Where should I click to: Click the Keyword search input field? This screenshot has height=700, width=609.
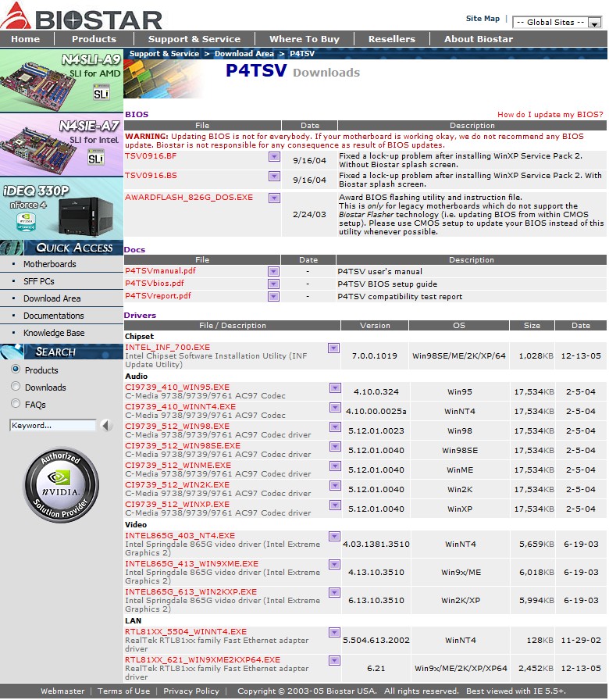(x=52, y=426)
